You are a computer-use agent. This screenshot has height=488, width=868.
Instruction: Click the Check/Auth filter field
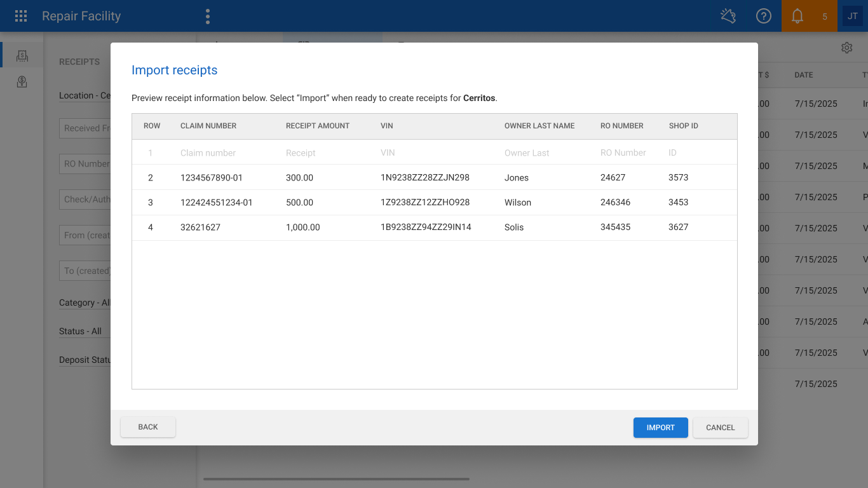[85, 199]
